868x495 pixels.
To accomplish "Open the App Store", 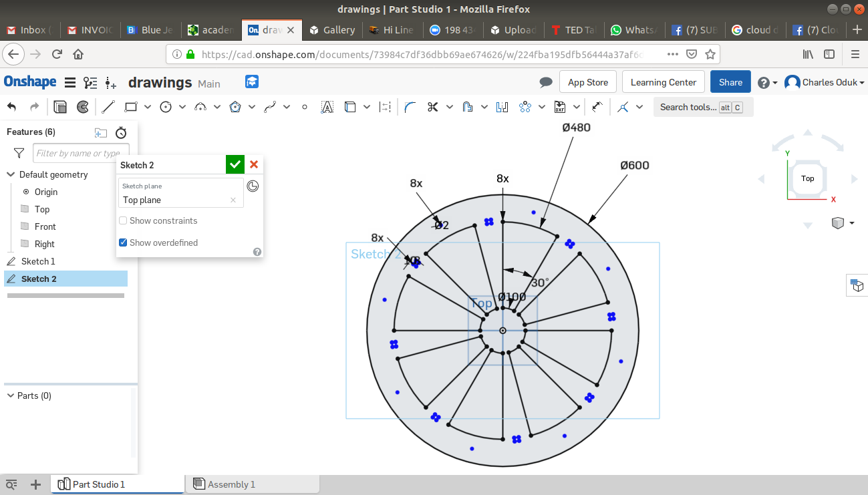I will coord(588,82).
